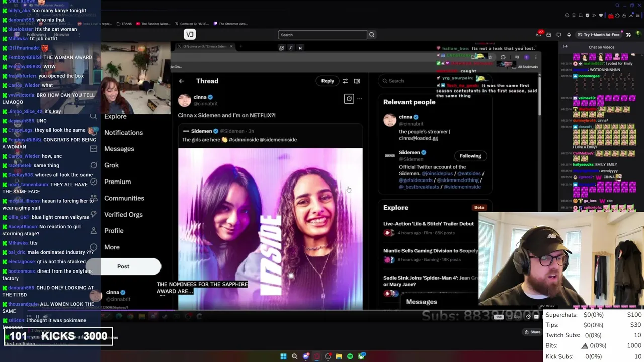This screenshot has width=644, height=362.
Task: Toggle the Following button for Sidemen
Action: (x=470, y=156)
